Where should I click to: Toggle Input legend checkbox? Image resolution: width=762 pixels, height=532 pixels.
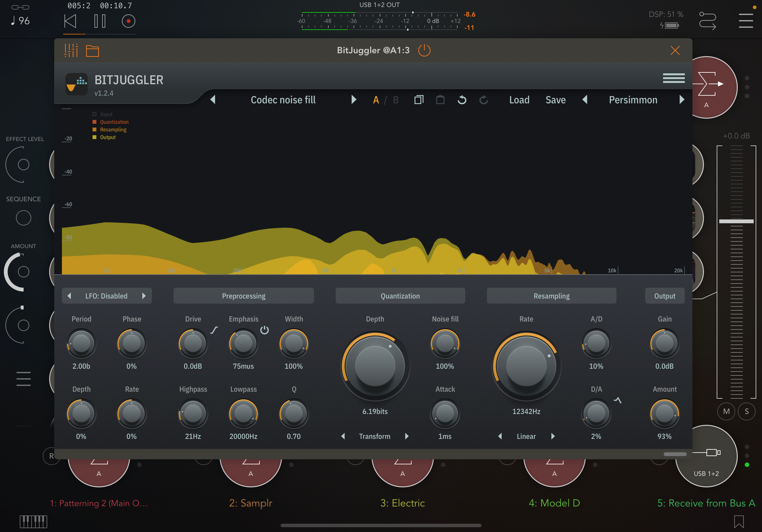tap(94, 115)
